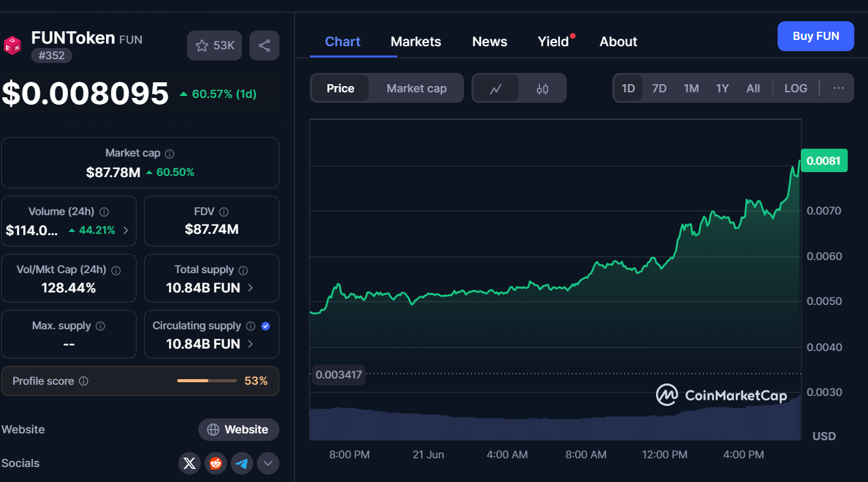The image size is (868, 482).
Task: Switch to candlestick chart icon
Action: click(542, 89)
